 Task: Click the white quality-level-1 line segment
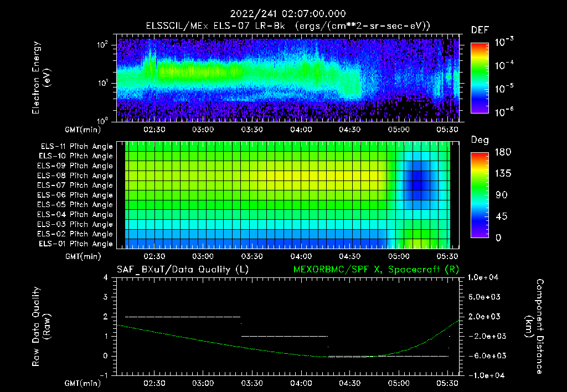click(285, 336)
